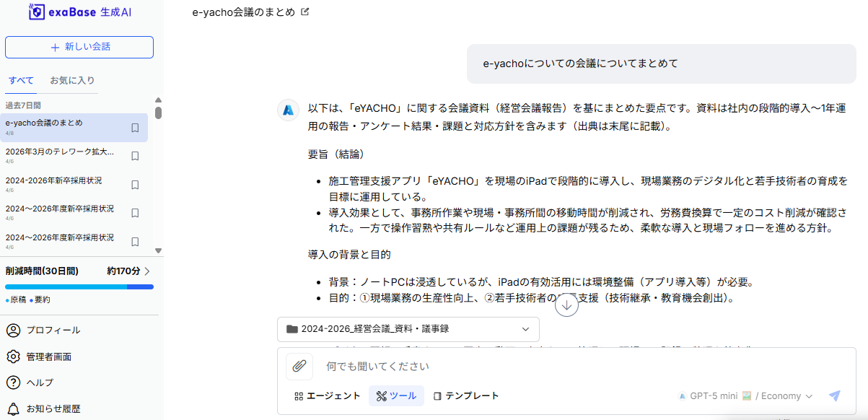This screenshot has height=420, width=868.
Task: Bookmark the 2026年3月のテレワーク拡大 conversation
Action: pos(135,156)
